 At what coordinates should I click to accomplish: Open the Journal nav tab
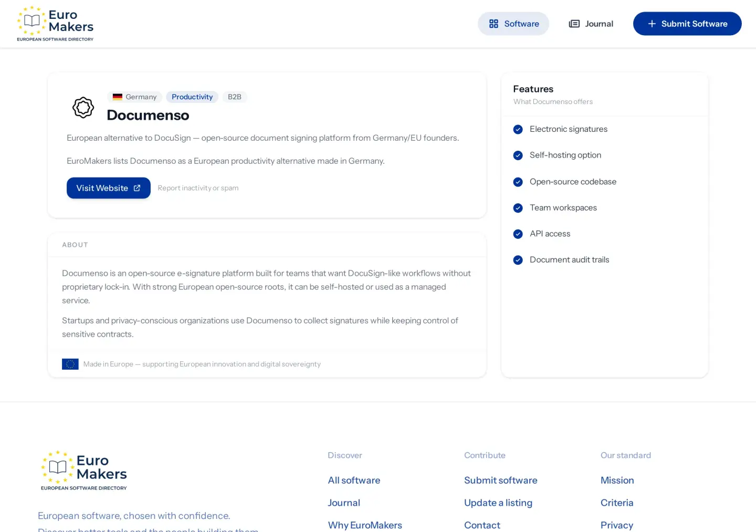[x=591, y=24]
